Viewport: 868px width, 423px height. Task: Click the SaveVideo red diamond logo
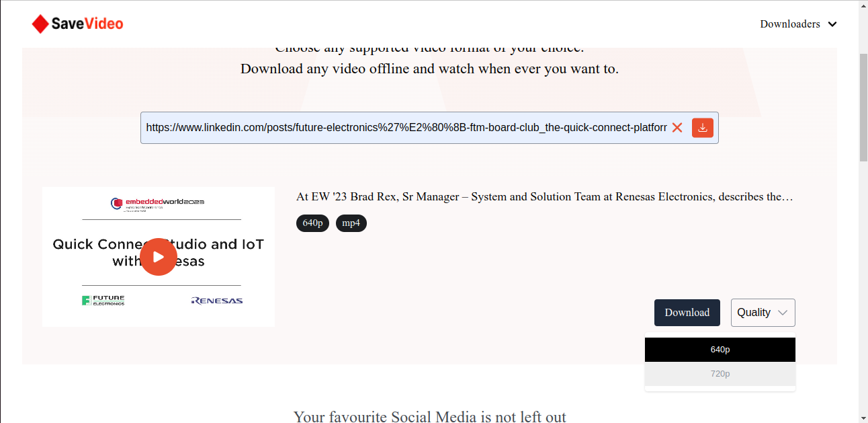41,24
